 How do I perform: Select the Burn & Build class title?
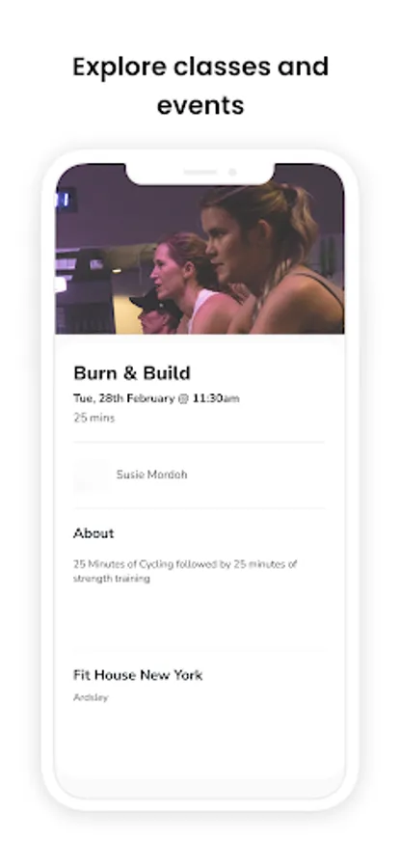132,373
